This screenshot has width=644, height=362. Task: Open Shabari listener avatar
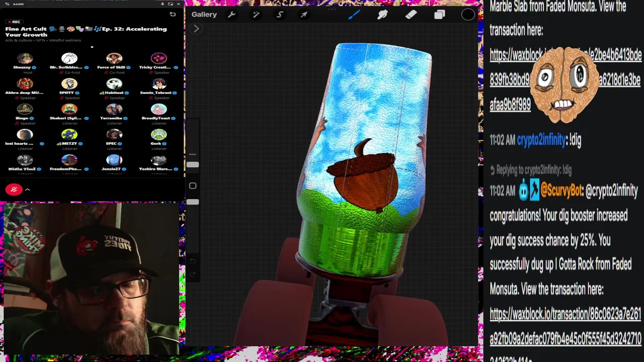69,109
